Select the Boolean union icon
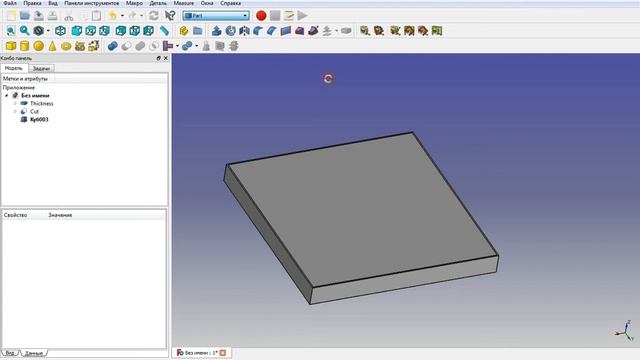The height and width of the screenshot is (360, 640). pyautogui.click(x=140, y=46)
